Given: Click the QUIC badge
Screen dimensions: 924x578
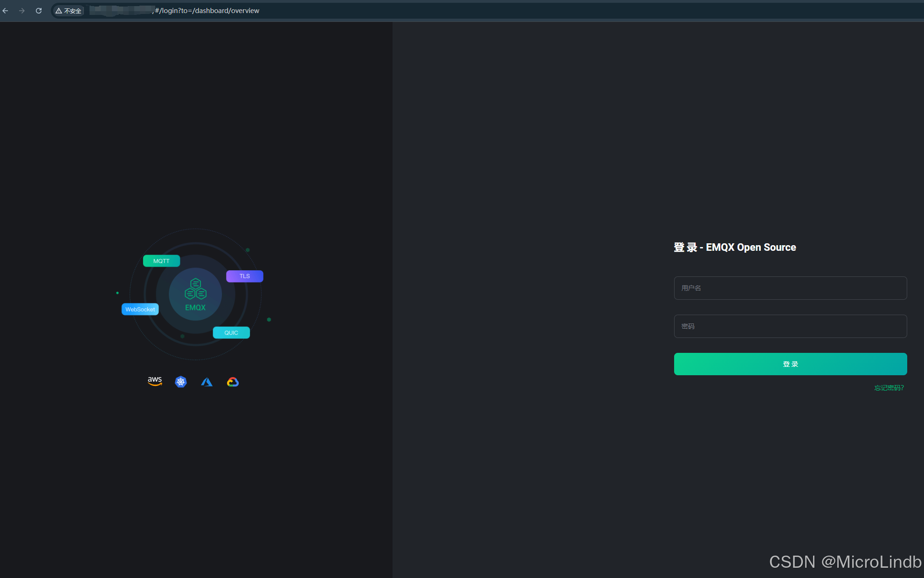Looking at the screenshot, I should [x=231, y=333].
